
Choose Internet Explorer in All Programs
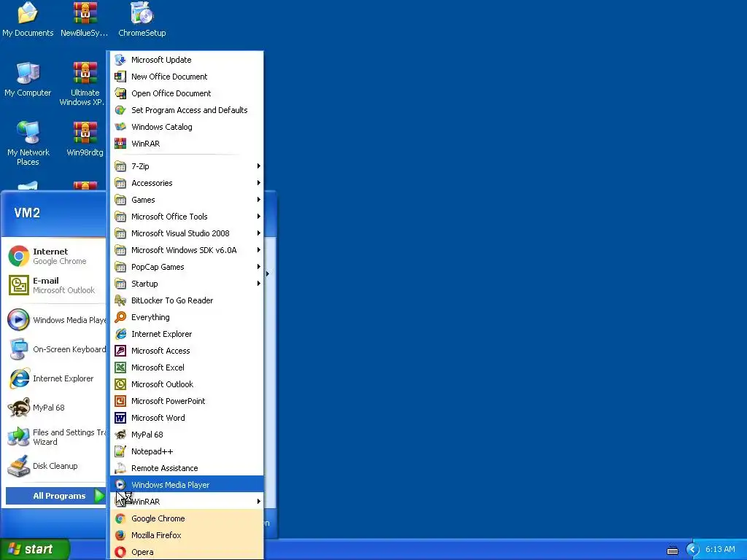point(187,334)
